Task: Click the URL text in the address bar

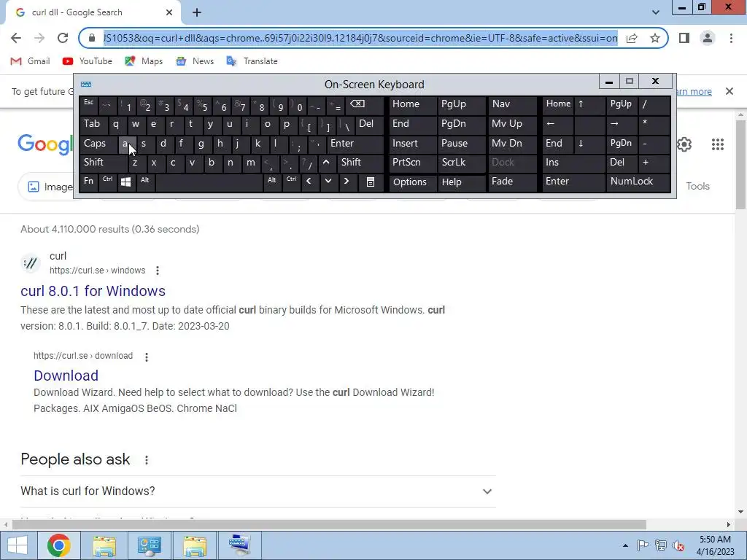Action: click(x=360, y=38)
